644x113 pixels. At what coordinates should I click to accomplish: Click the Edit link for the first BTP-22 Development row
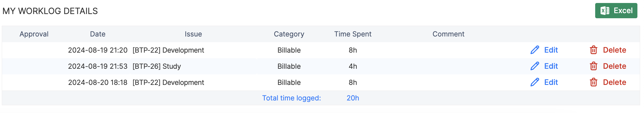click(x=551, y=50)
